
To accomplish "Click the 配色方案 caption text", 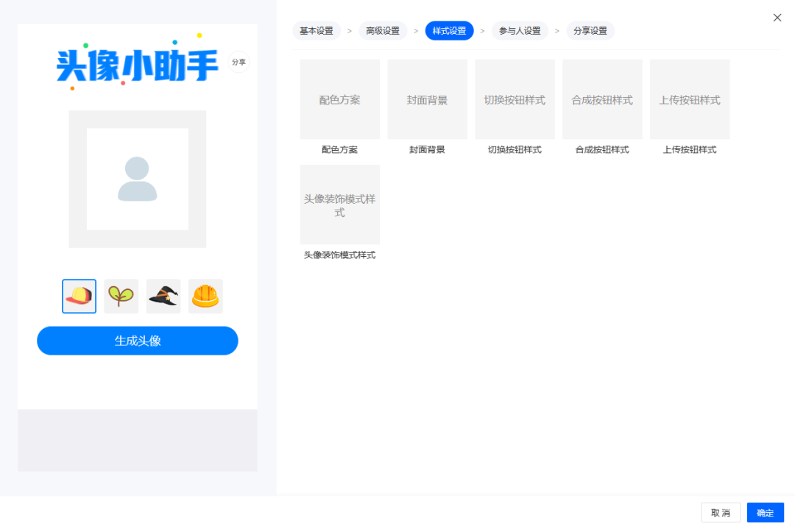I will click(x=339, y=150).
